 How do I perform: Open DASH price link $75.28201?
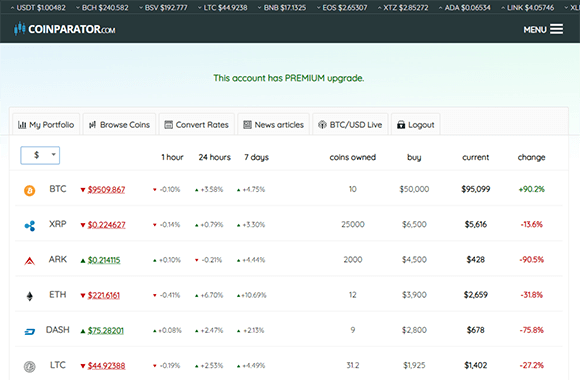coord(105,330)
